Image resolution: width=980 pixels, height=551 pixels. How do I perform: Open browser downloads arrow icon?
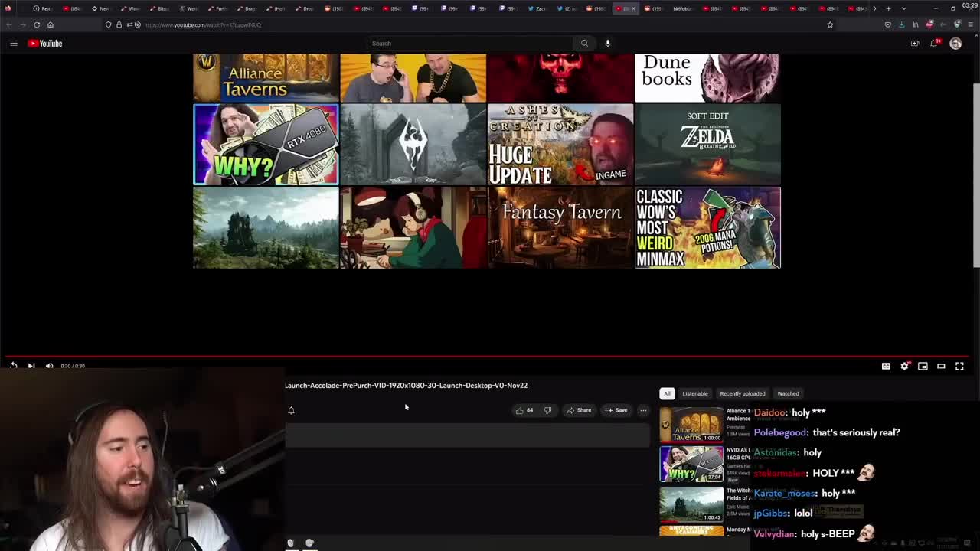pyautogui.click(x=901, y=24)
